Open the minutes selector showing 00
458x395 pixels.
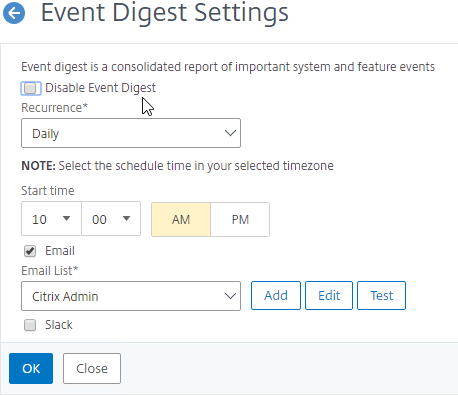[111, 219]
